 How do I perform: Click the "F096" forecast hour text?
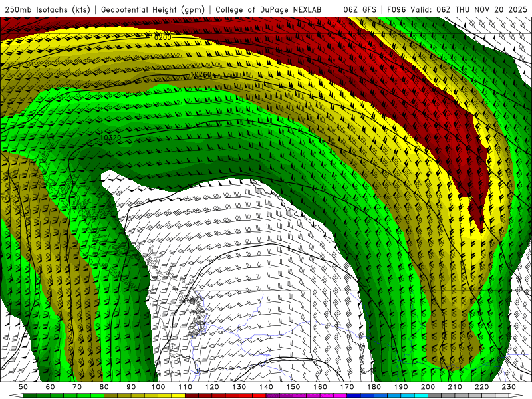point(396,9)
